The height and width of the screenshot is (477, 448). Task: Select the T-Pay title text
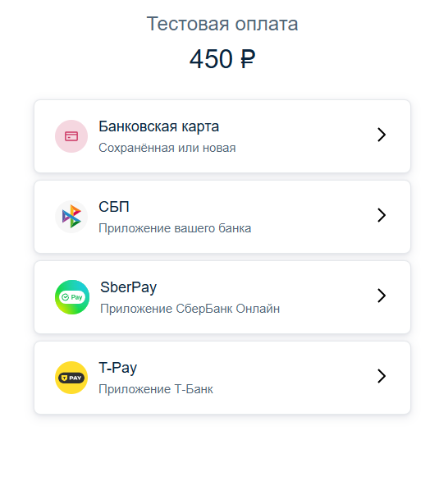(x=118, y=368)
